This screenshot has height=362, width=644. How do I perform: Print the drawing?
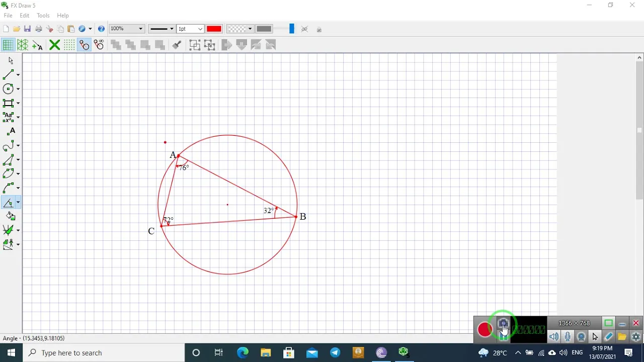(x=39, y=29)
